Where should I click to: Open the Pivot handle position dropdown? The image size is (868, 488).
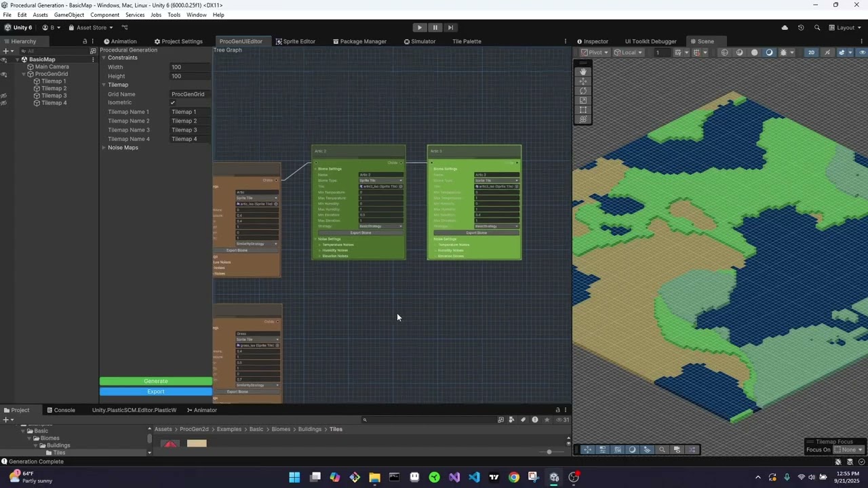pyautogui.click(x=595, y=53)
